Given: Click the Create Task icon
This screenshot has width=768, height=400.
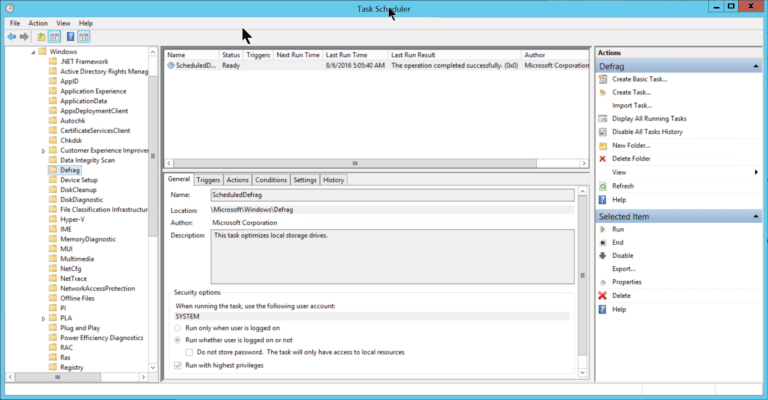Looking at the screenshot, I should click(x=603, y=92).
